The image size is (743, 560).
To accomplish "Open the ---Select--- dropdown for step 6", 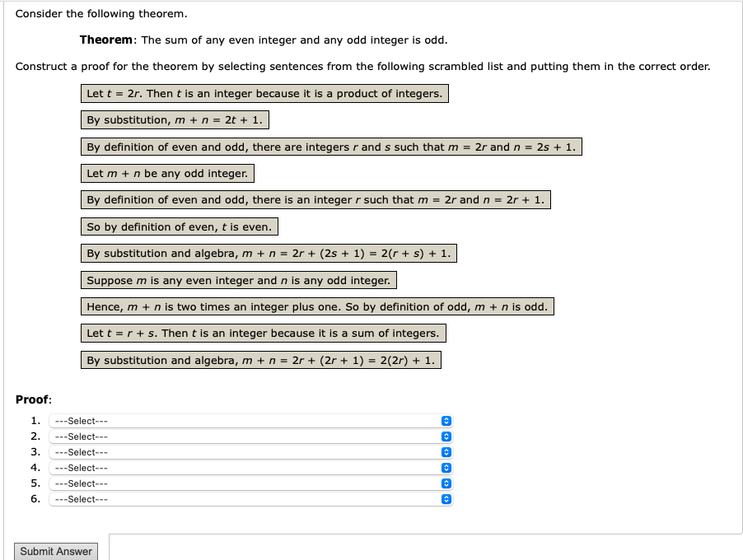I will (x=247, y=500).
